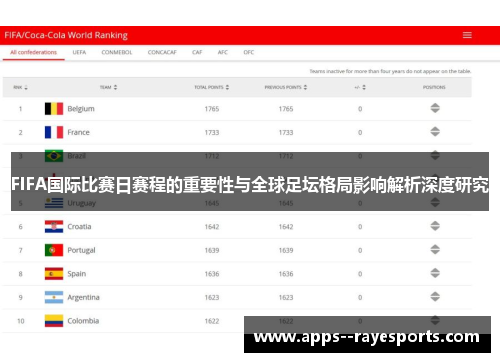Viewport: 500px width, 362px height.
Task: Click the POSITIONS column header
Action: pos(434,87)
